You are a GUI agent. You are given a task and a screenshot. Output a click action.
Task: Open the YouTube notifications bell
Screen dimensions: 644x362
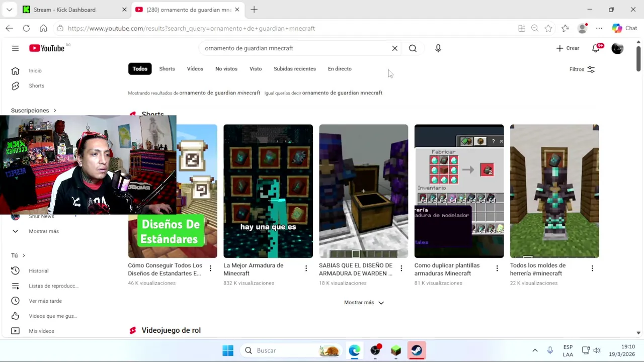(x=596, y=48)
